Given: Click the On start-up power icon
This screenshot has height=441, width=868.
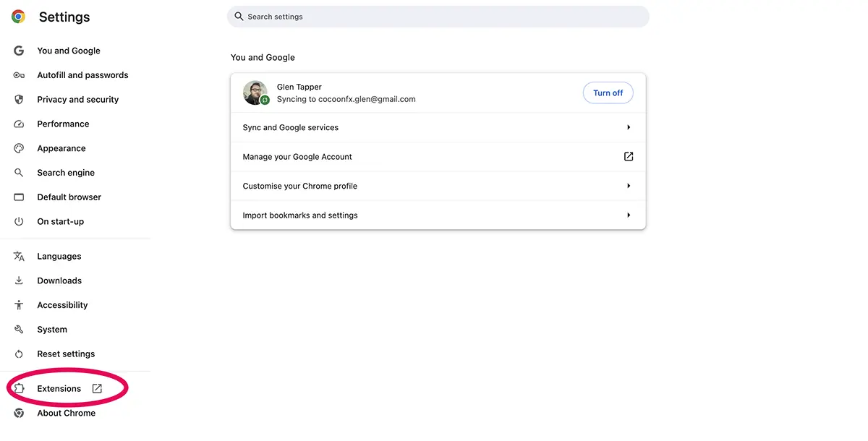Looking at the screenshot, I should point(18,221).
